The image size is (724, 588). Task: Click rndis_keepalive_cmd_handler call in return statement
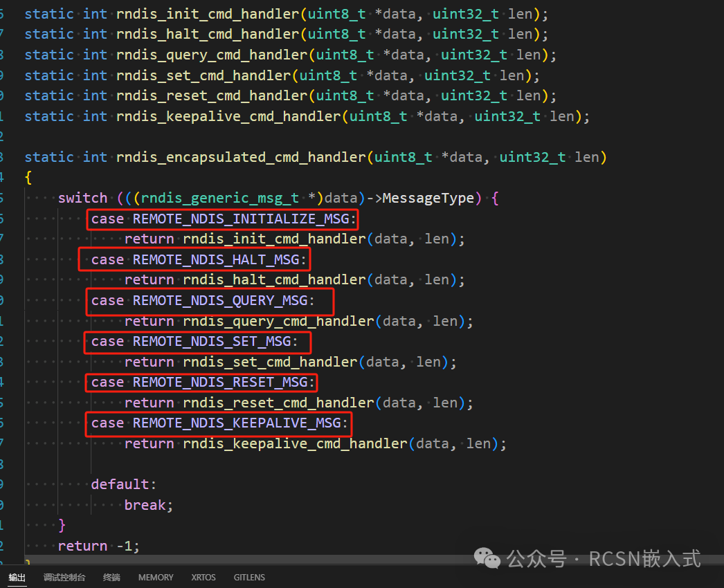pyautogui.click(x=295, y=443)
